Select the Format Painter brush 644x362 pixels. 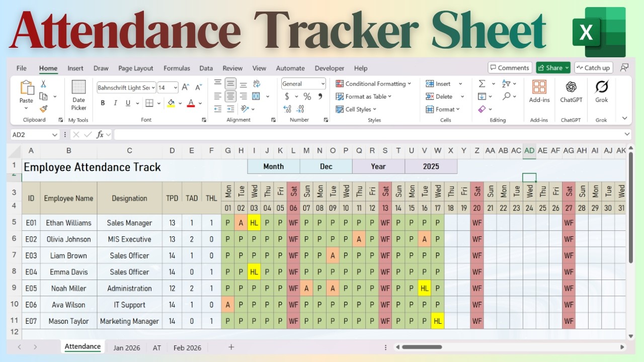(x=43, y=108)
